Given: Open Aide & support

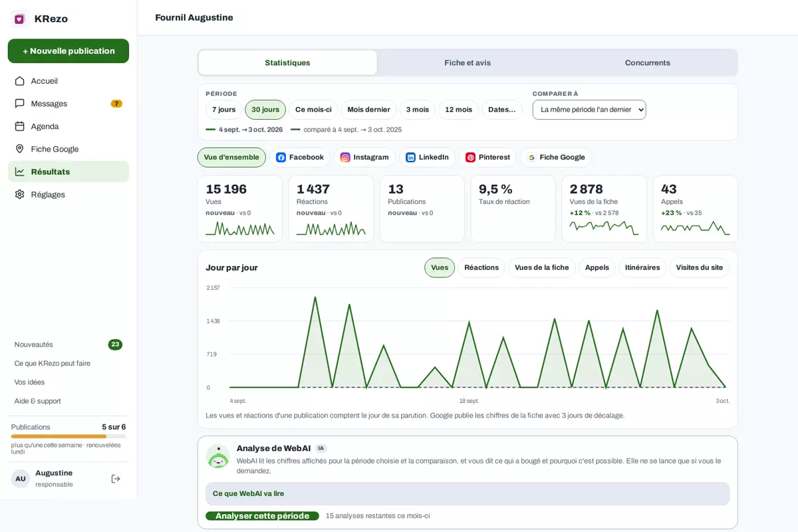Looking at the screenshot, I should (x=38, y=401).
